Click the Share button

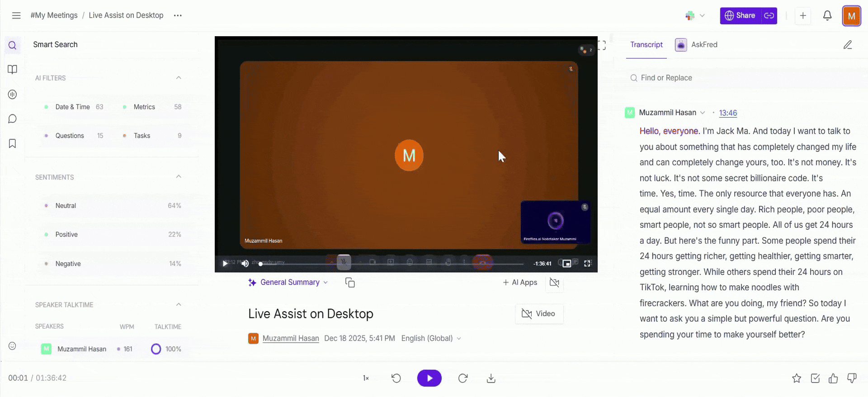(740, 15)
